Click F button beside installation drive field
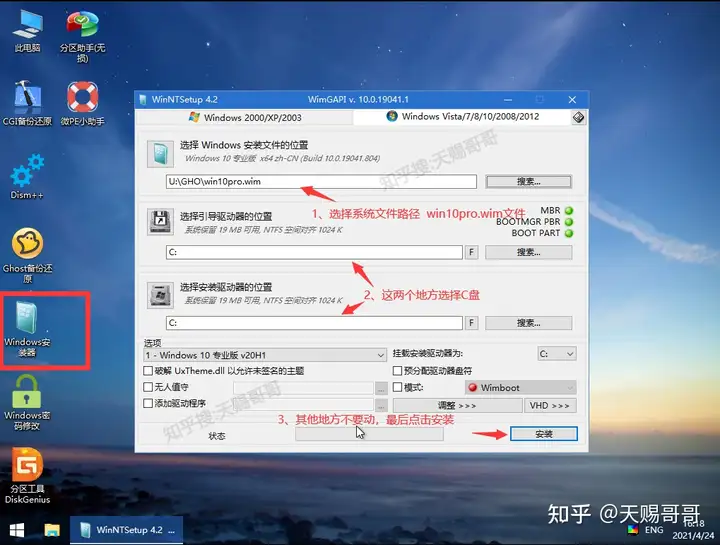The image size is (720, 545). point(471,323)
